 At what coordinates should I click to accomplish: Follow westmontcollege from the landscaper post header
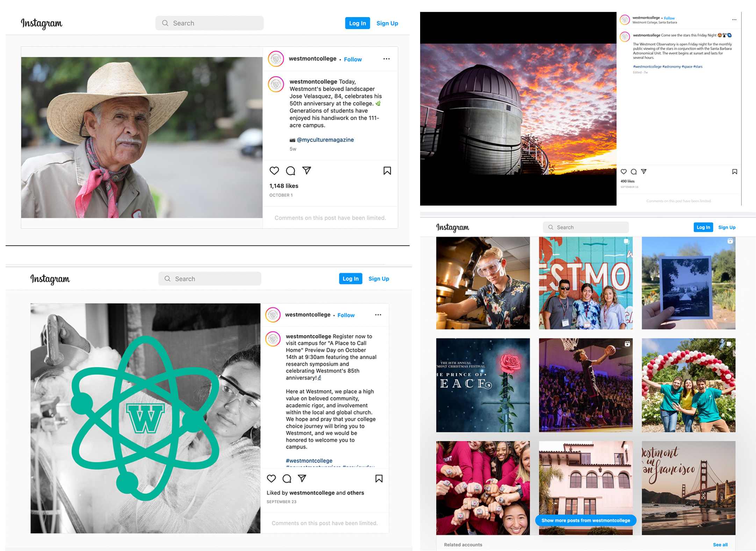tap(352, 59)
